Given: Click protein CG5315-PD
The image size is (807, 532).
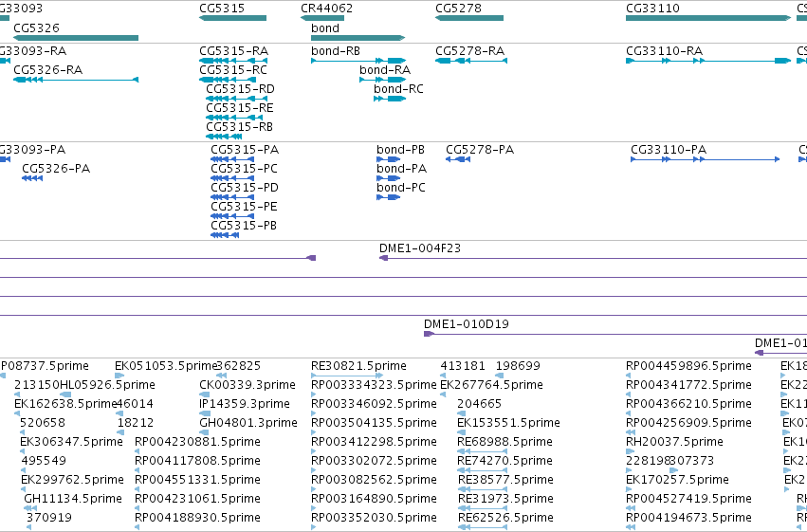Looking at the screenshot, I should 232,197.
